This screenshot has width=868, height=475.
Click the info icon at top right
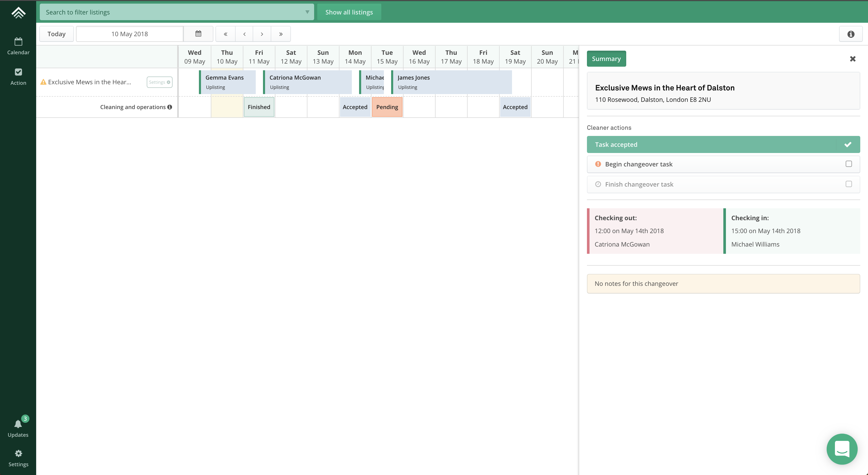point(850,34)
